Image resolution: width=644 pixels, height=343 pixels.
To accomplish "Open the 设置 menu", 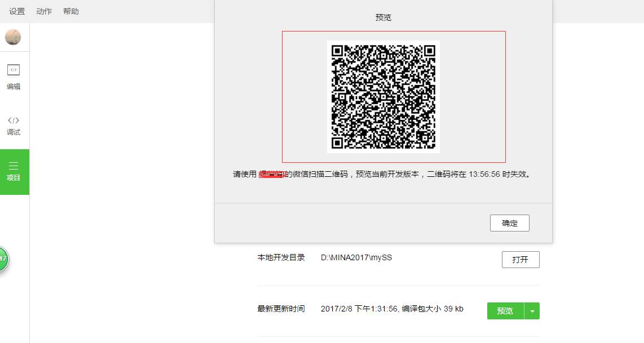I will point(17,11).
